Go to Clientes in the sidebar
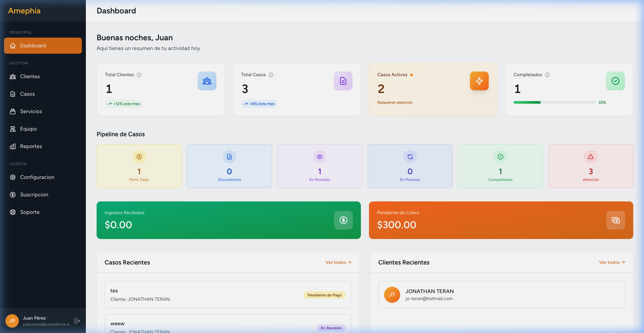Image resolution: width=644 pixels, height=333 pixels. click(x=43, y=77)
